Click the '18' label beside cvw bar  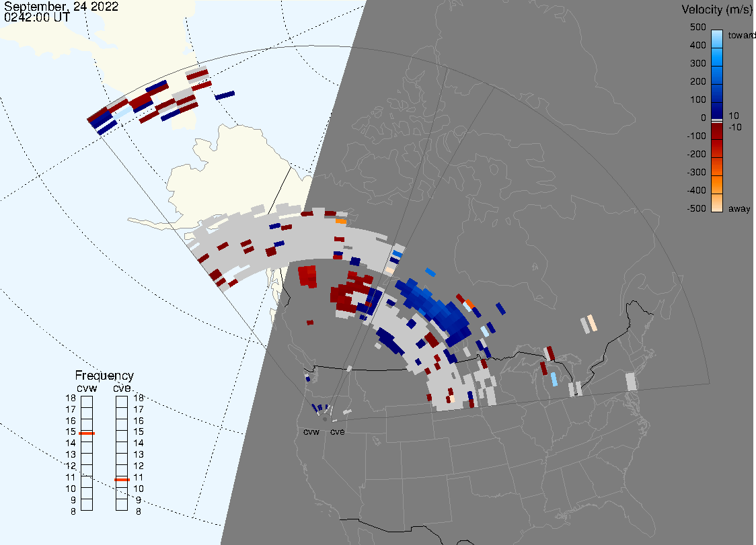(x=71, y=398)
